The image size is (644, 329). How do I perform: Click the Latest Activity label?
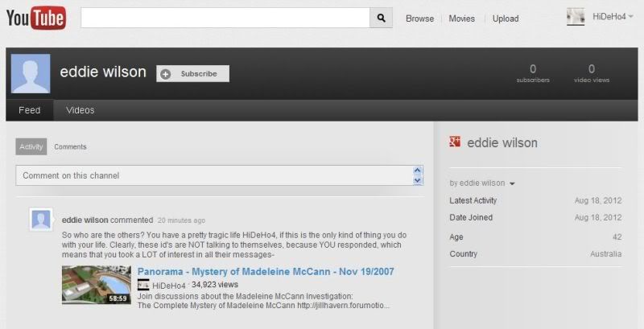point(473,200)
